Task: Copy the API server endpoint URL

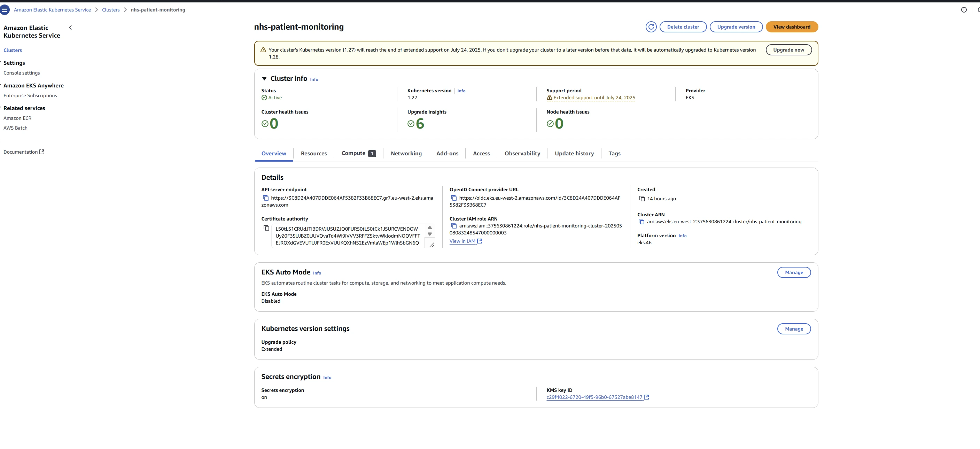Action: (265, 198)
